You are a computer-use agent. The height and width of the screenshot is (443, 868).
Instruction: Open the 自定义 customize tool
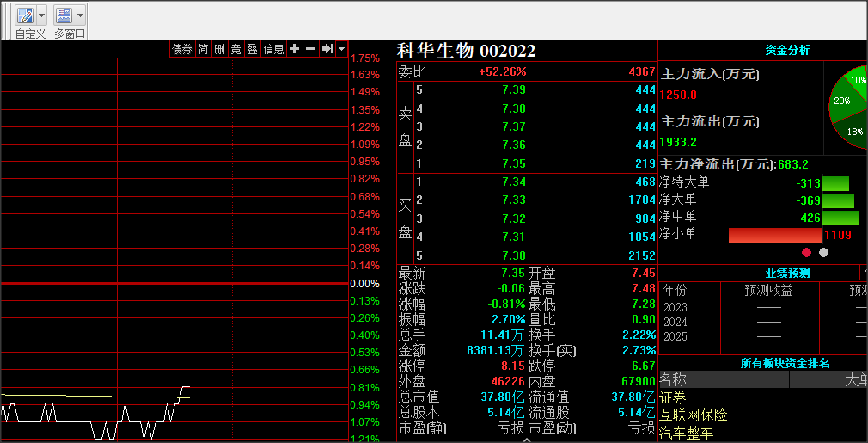(x=25, y=15)
